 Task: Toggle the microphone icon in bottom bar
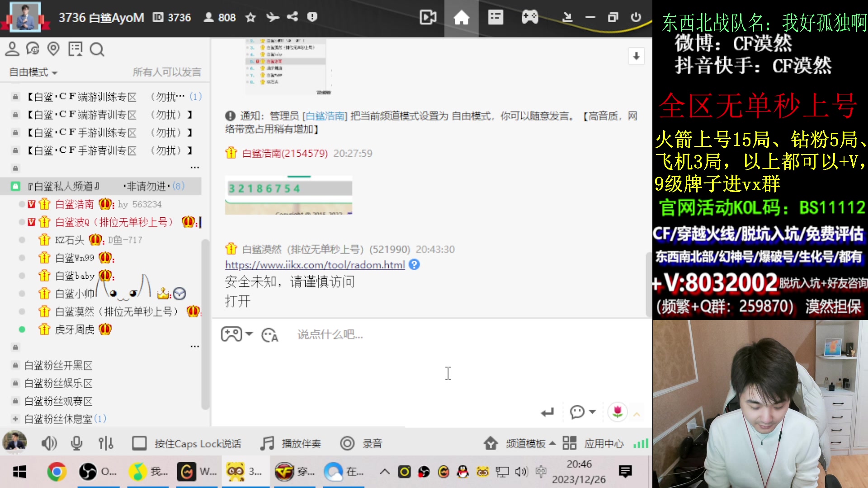pyautogui.click(x=77, y=444)
